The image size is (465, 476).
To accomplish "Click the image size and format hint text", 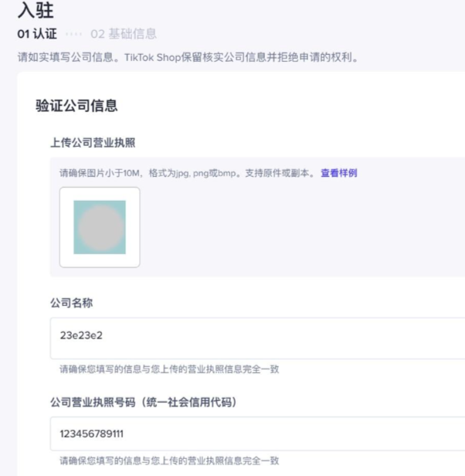I will point(185,173).
